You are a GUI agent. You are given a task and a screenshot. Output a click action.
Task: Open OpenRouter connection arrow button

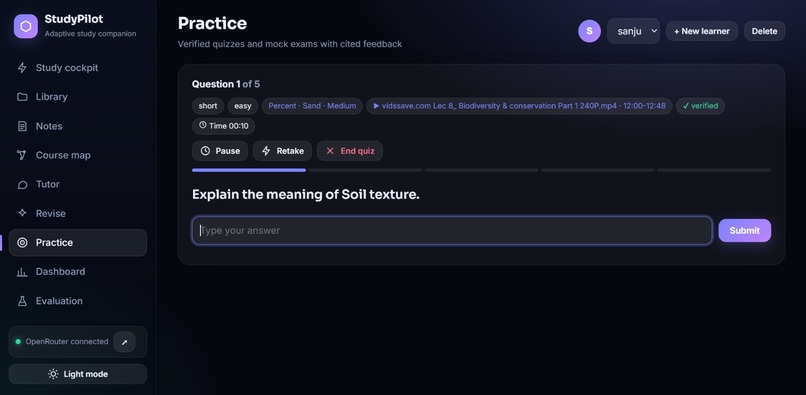click(x=124, y=342)
